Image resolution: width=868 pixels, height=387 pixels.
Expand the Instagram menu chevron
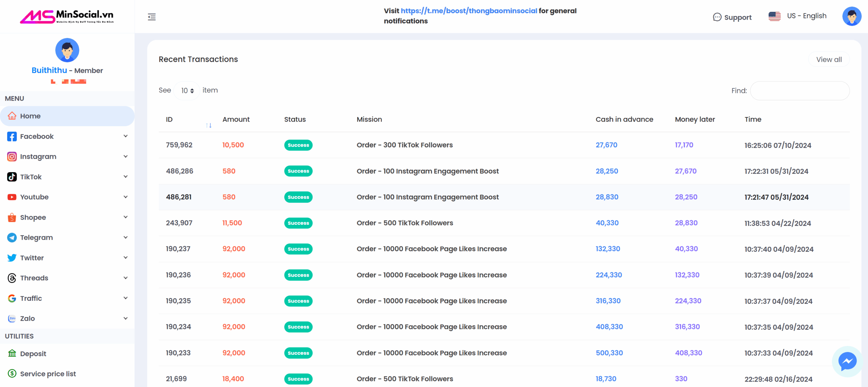coord(125,156)
